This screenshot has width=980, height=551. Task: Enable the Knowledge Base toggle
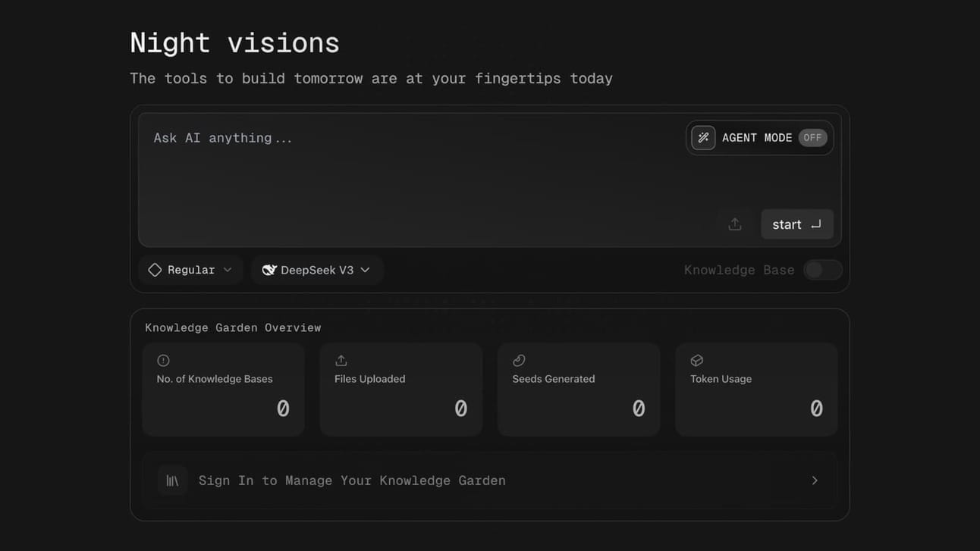tap(823, 270)
